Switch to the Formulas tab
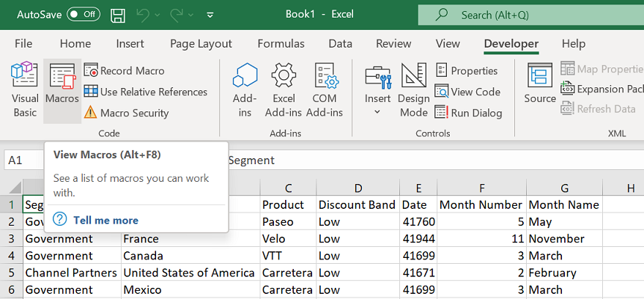Viewport: 644px width, 299px height. (x=281, y=44)
